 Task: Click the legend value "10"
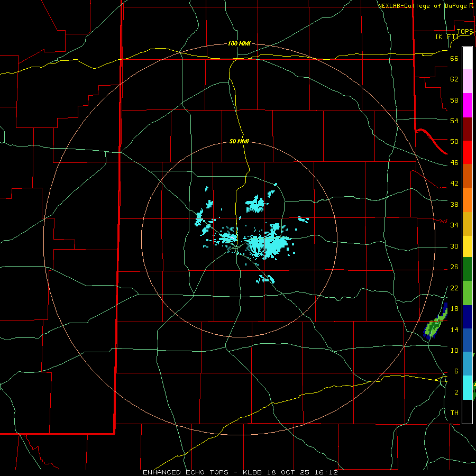(454, 350)
